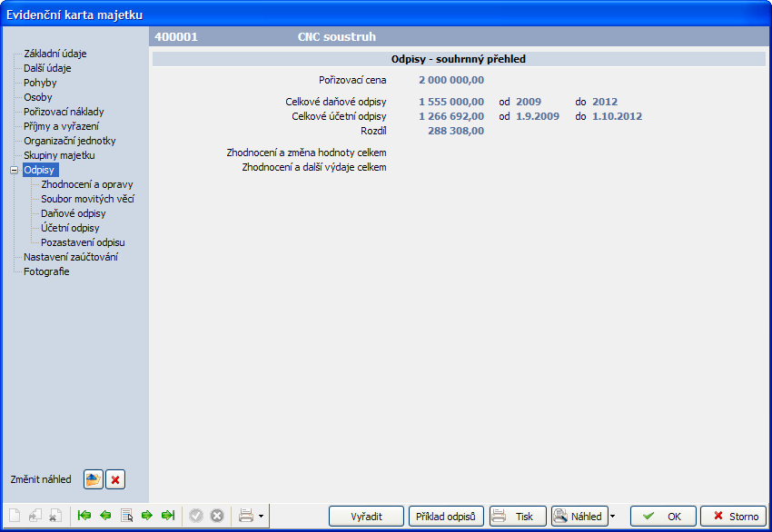Cancel with the Storno button

734,517
